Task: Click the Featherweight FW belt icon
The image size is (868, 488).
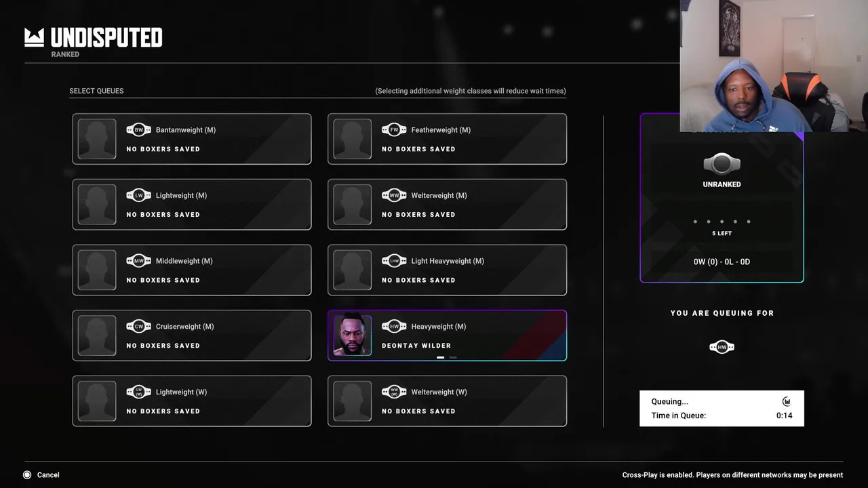Action: click(394, 129)
